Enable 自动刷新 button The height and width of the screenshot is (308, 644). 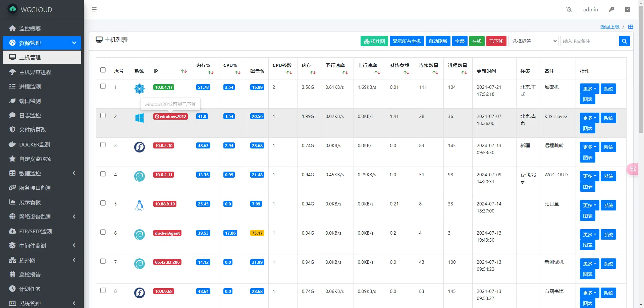click(x=438, y=41)
